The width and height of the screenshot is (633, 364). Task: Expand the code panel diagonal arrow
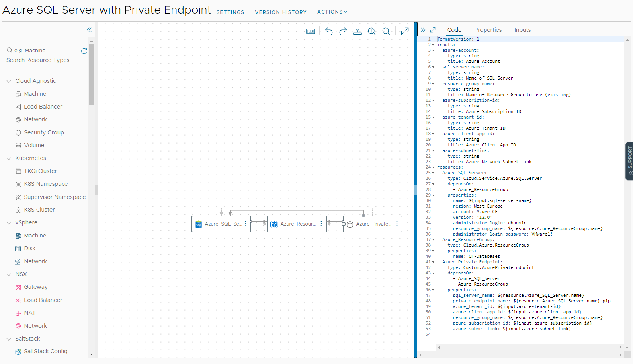tap(433, 30)
